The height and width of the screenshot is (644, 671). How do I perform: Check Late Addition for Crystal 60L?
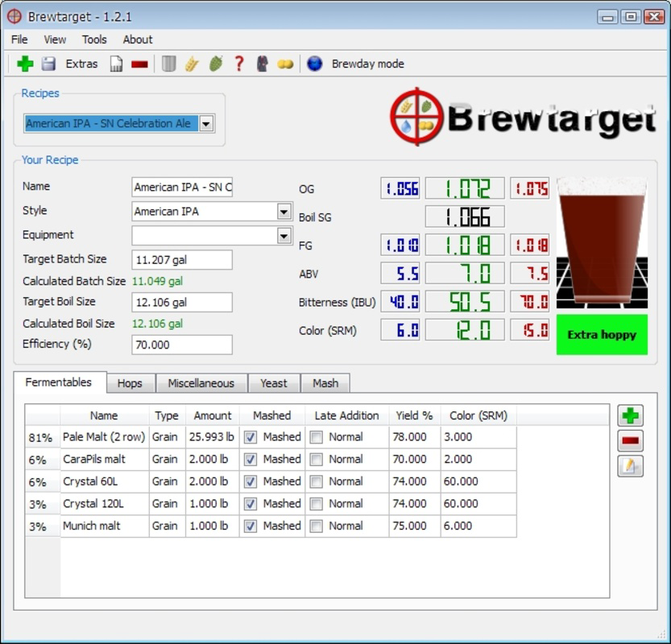tap(317, 481)
